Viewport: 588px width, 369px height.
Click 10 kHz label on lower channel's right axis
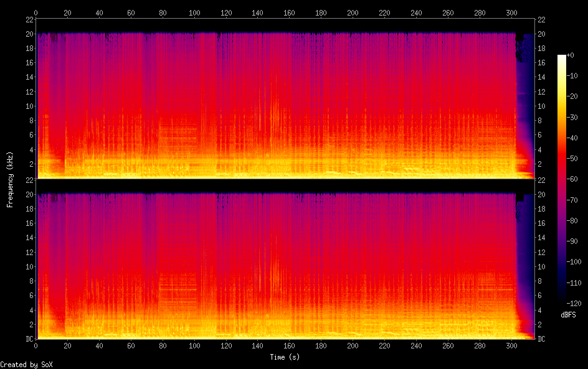pos(542,266)
